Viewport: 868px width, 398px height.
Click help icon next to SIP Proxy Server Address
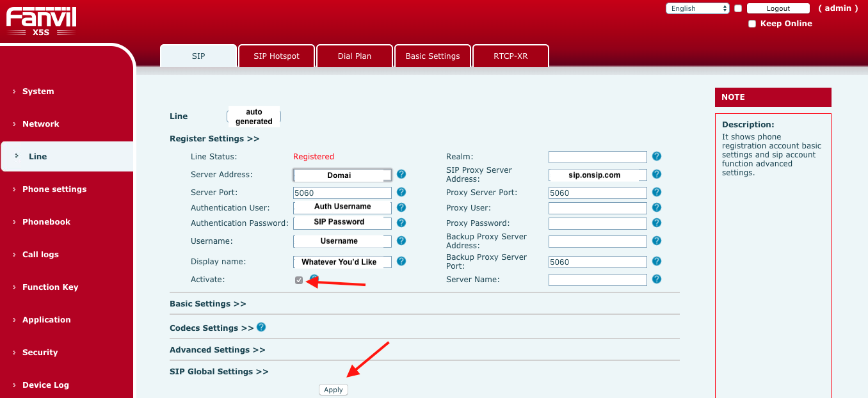[x=657, y=174]
